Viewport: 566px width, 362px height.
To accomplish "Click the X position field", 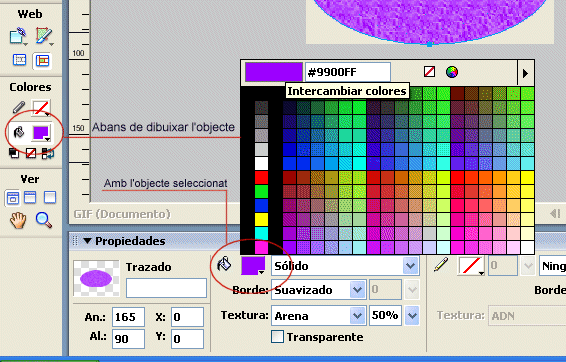I will [187, 317].
